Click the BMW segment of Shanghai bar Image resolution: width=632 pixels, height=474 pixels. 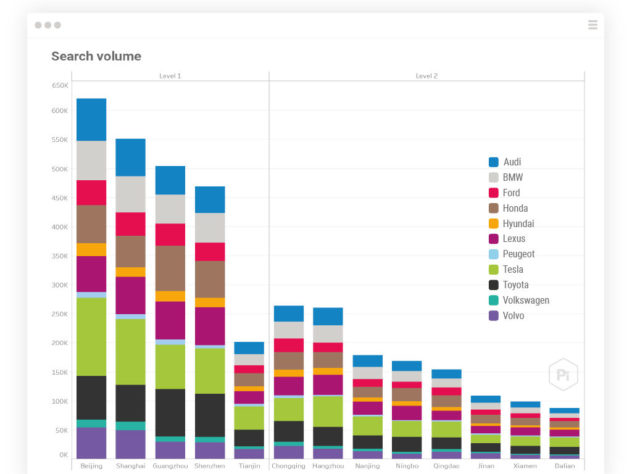pos(131,194)
